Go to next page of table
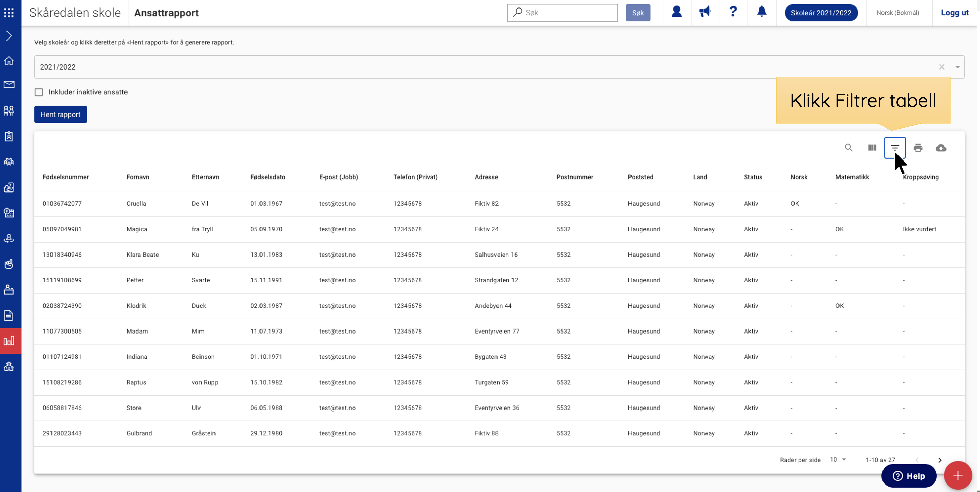This screenshot has width=980, height=492. click(x=940, y=460)
